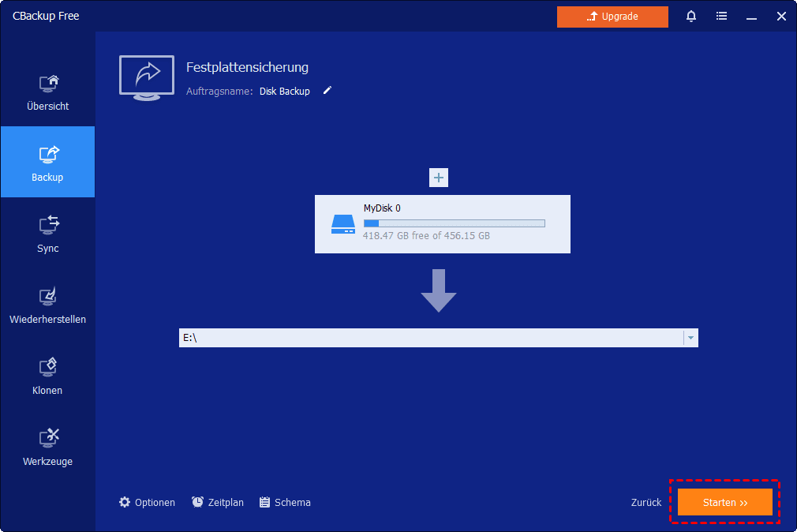This screenshot has height=532, width=797.
Task: Open the Werkzeuge tools panel
Action: (47, 447)
